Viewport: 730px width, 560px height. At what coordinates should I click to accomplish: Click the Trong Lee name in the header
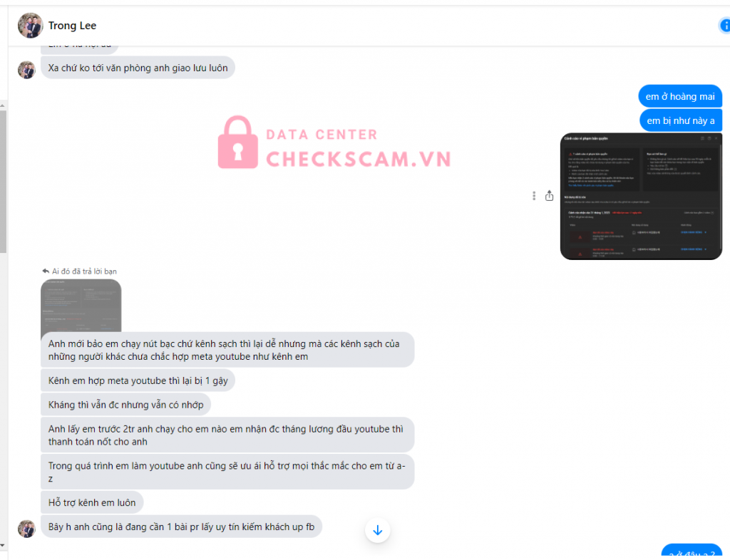coord(72,26)
